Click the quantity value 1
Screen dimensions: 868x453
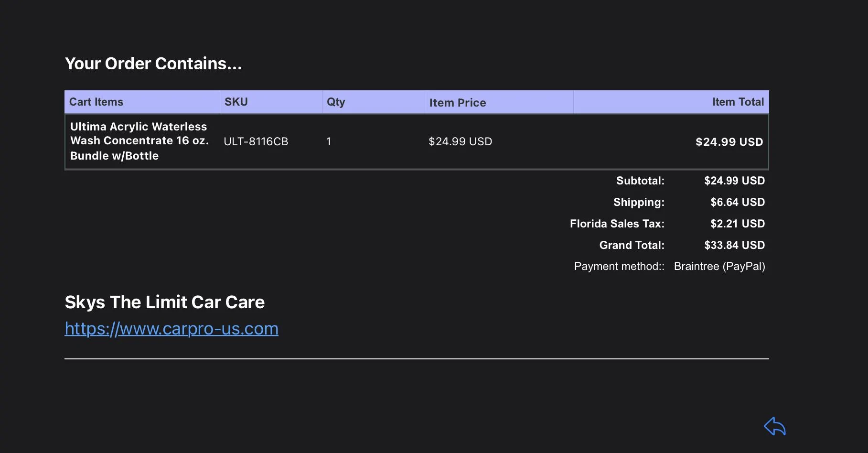329,141
